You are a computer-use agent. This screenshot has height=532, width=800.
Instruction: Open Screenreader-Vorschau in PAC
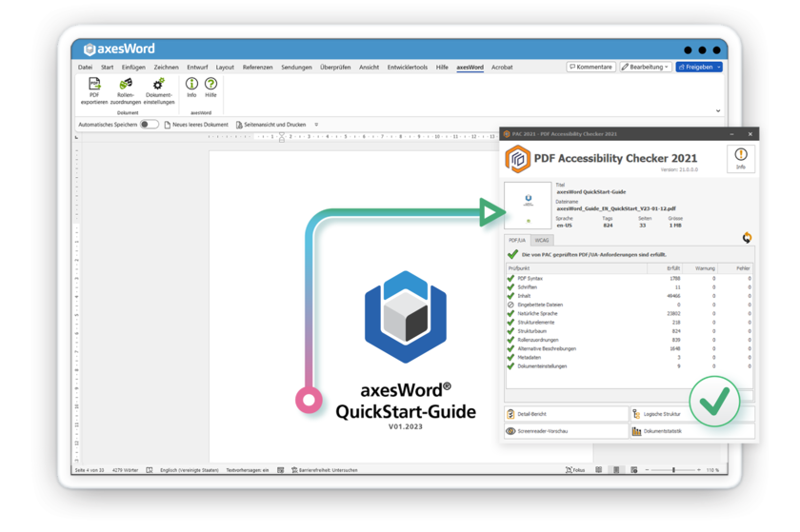click(x=567, y=431)
